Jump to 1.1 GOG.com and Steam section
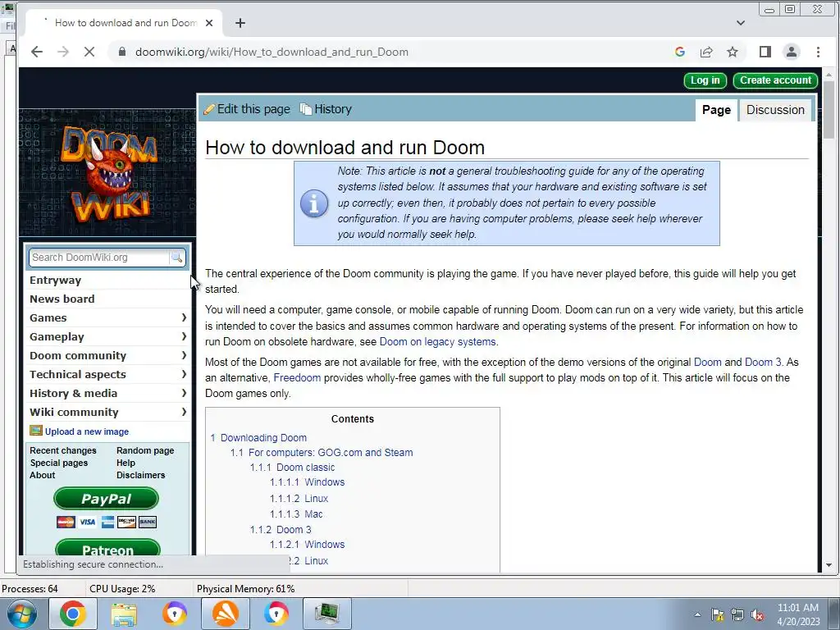Screen dimensions: 840x630 coord(322,453)
